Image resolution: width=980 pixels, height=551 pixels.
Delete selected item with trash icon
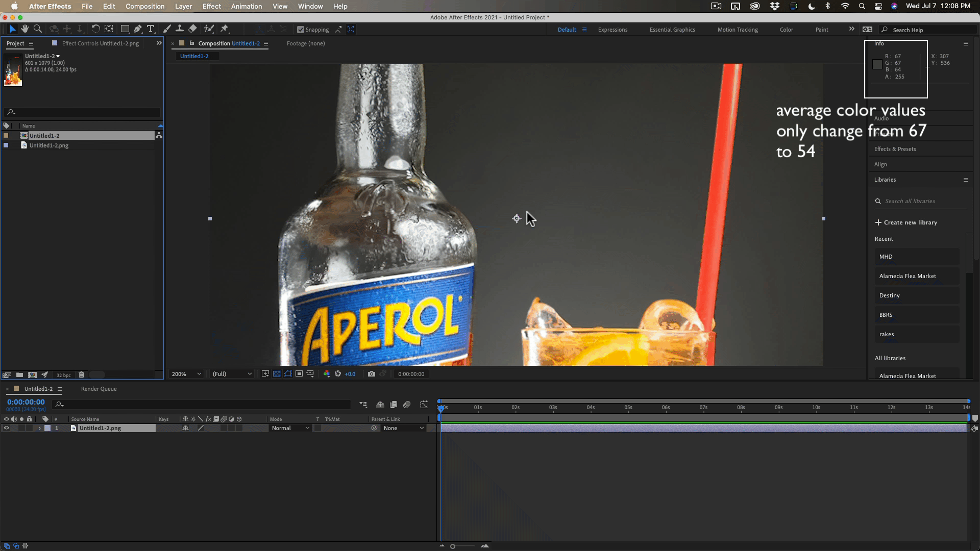pyautogui.click(x=81, y=375)
